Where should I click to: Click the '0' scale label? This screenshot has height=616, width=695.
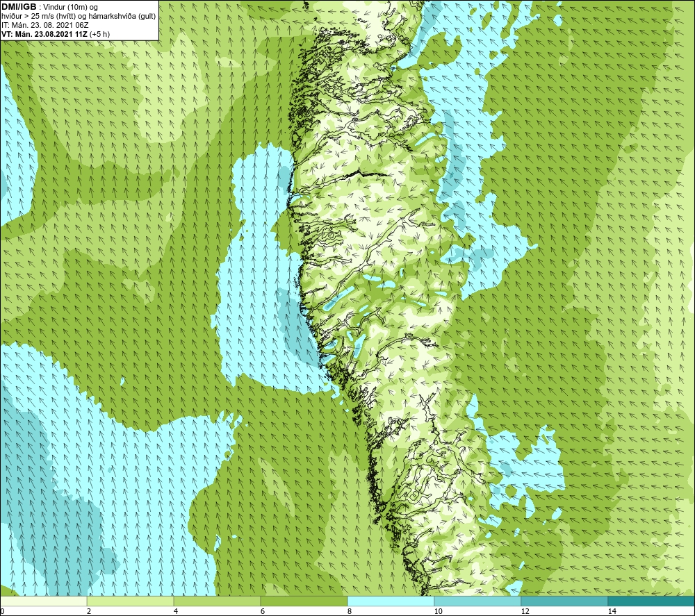click(x=2, y=612)
